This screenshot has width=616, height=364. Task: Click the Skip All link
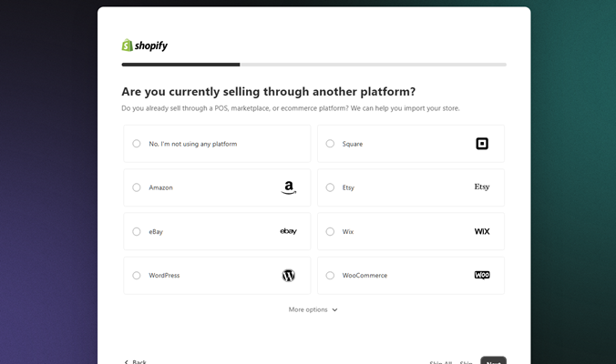pyautogui.click(x=441, y=362)
